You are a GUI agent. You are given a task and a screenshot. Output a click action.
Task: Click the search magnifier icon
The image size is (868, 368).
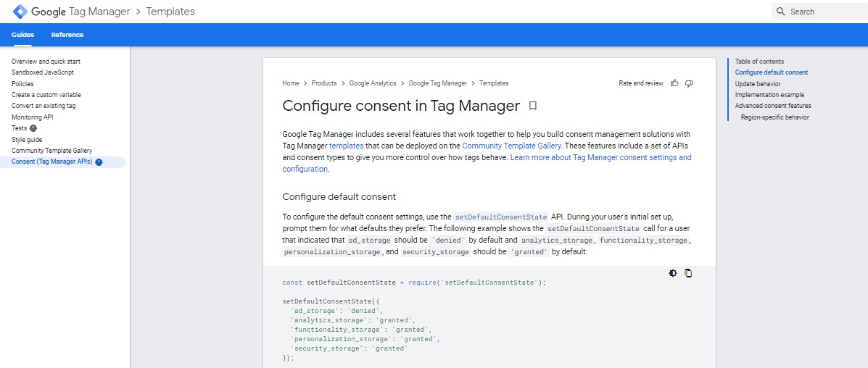pos(781,12)
